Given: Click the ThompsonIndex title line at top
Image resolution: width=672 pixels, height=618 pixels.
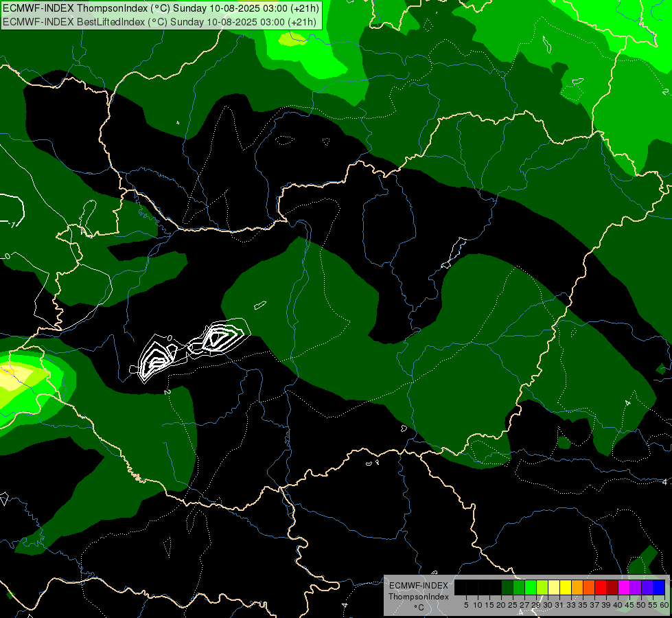Looking at the screenshot, I should click(x=161, y=8).
